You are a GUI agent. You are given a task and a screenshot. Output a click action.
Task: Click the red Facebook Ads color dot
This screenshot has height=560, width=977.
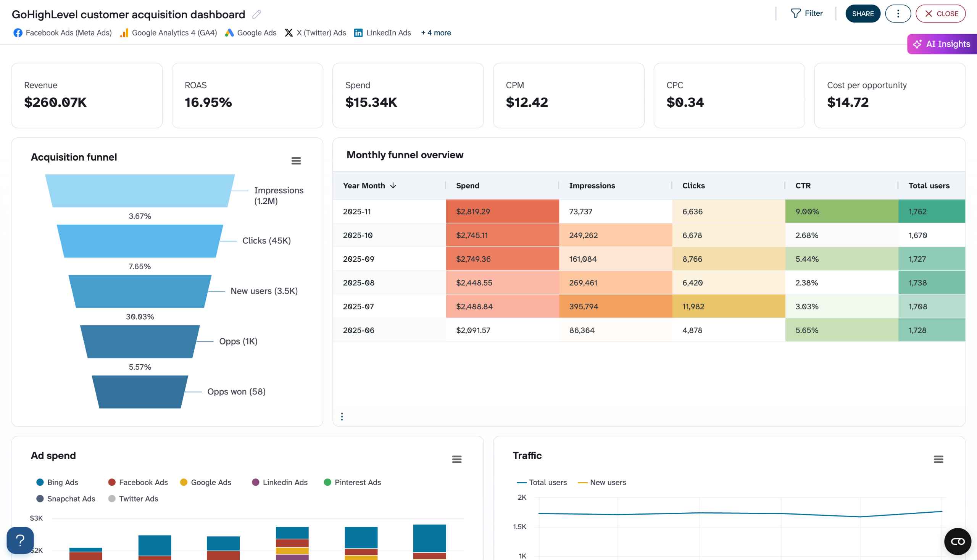[111, 482]
